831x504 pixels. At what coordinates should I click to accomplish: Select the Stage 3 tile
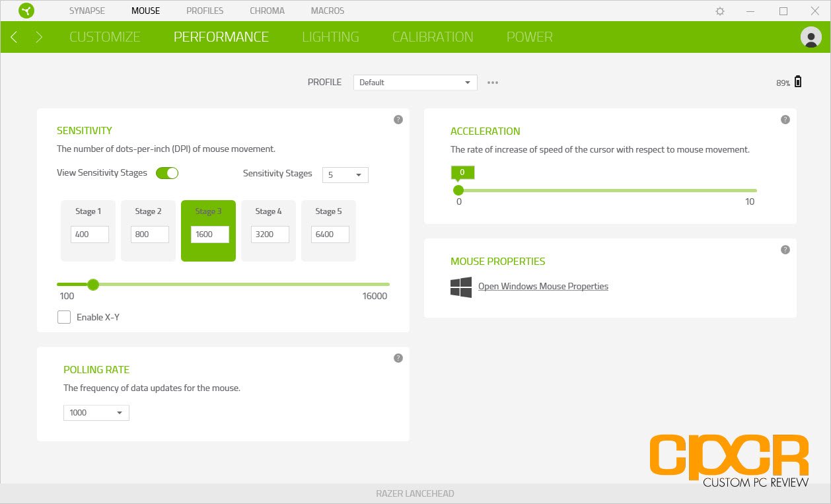click(x=208, y=231)
